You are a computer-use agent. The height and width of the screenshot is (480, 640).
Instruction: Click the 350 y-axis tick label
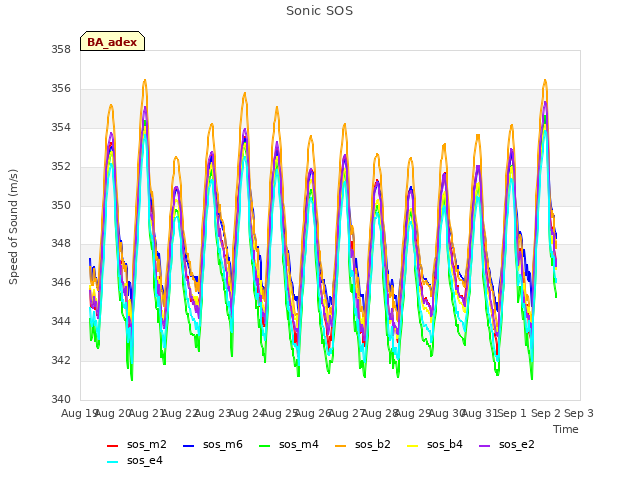(61, 205)
